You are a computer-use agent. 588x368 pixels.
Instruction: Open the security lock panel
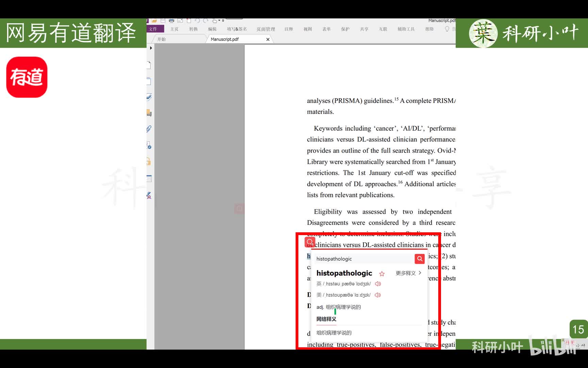pyautogui.click(x=149, y=162)
